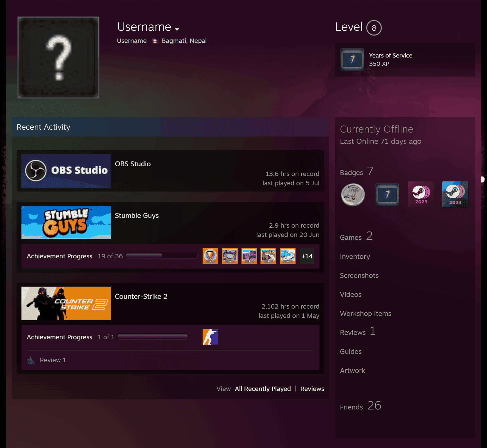Click the Years of Service label
487x448 pixels.
point(390,55)
